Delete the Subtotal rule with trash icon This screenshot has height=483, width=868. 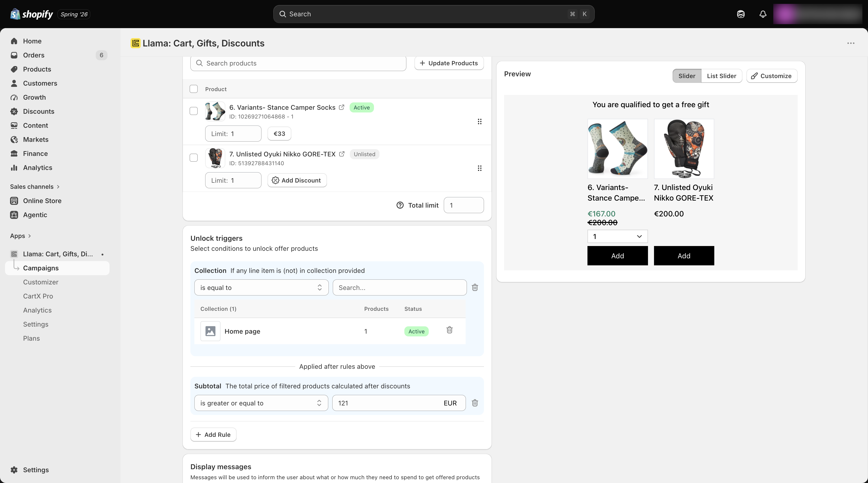[x=475, y=403]
